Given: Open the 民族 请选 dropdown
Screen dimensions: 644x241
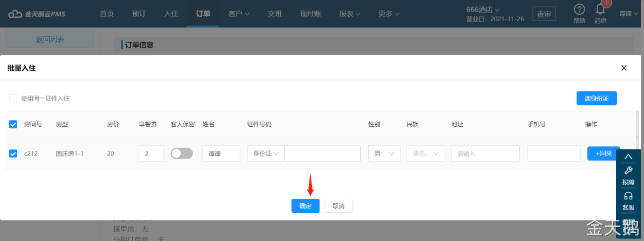Looking at the screenshot, I should click(425, 153).
